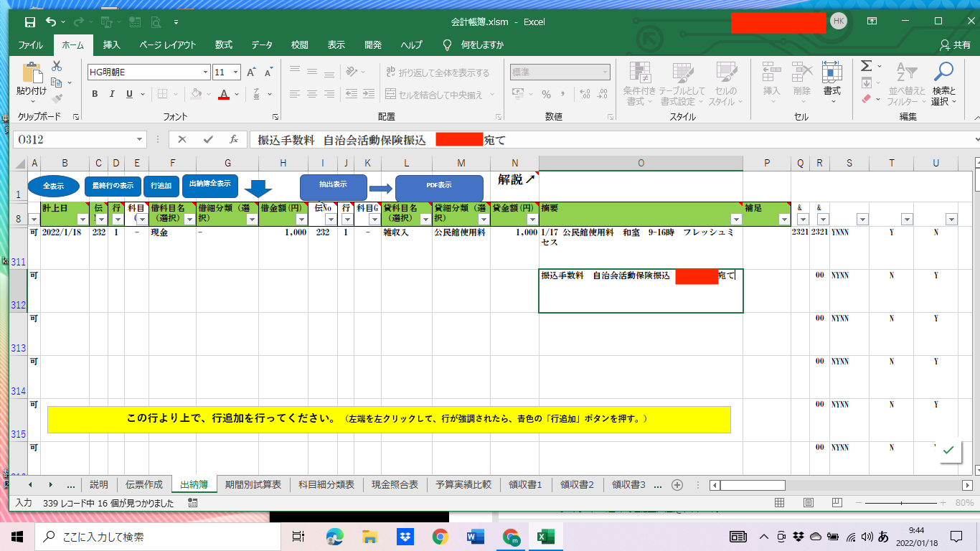Click the font color red A swatch

click(x=224, y=94)
